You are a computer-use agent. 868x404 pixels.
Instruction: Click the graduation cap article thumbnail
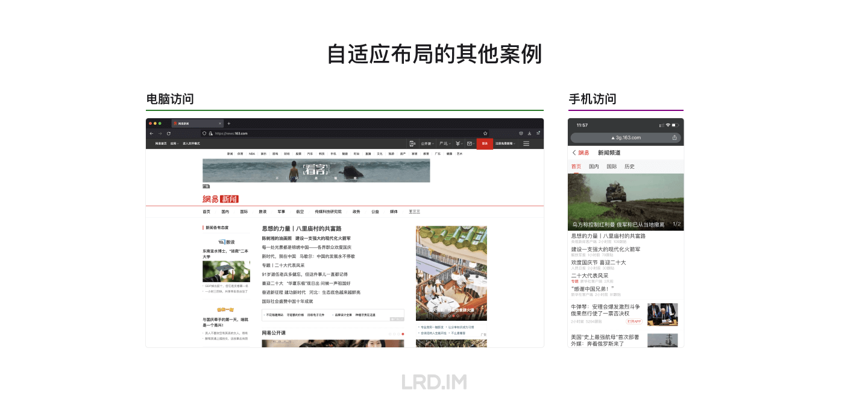pos(226,271)
